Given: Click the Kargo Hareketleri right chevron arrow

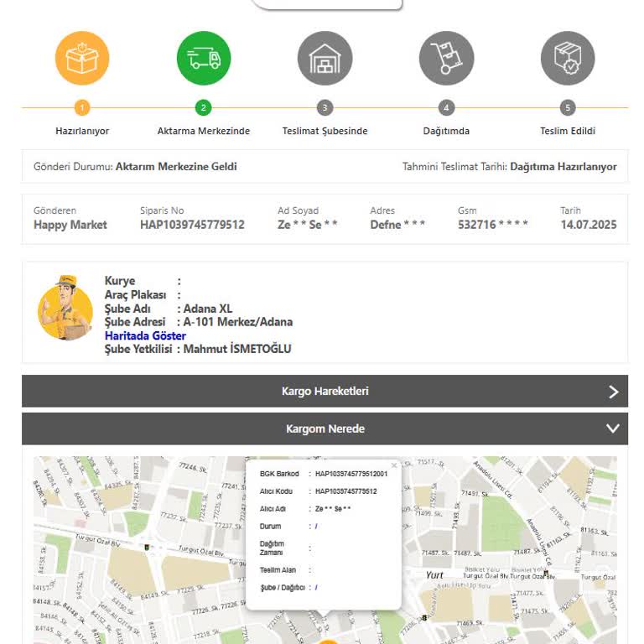Looking at the screenshot, I should (613, 392).
